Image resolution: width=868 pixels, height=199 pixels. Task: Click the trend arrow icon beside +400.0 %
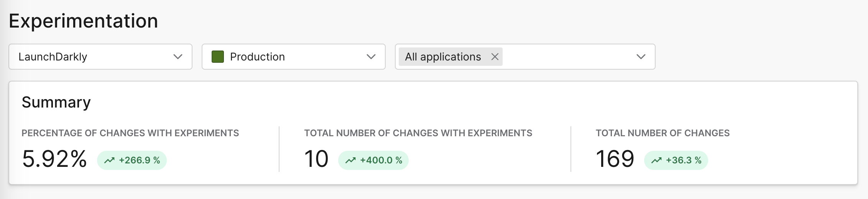(x=350, y=160)
